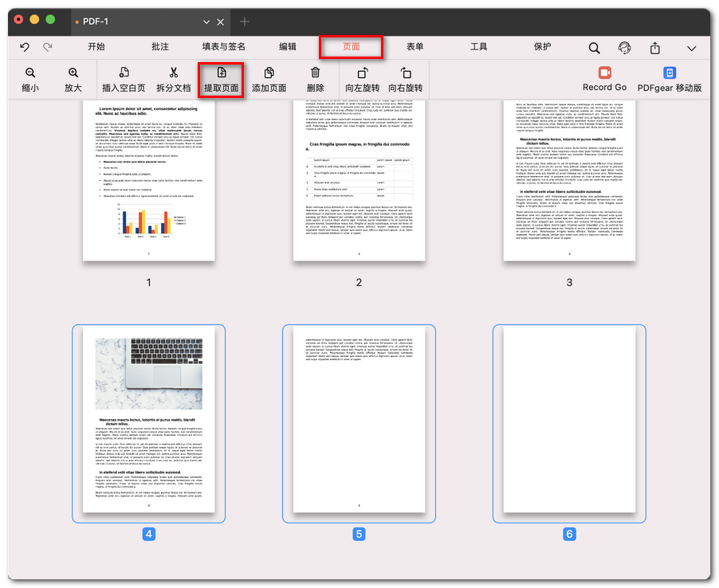
Task: Open the headset support icon
Action: (x=624, y=47)
